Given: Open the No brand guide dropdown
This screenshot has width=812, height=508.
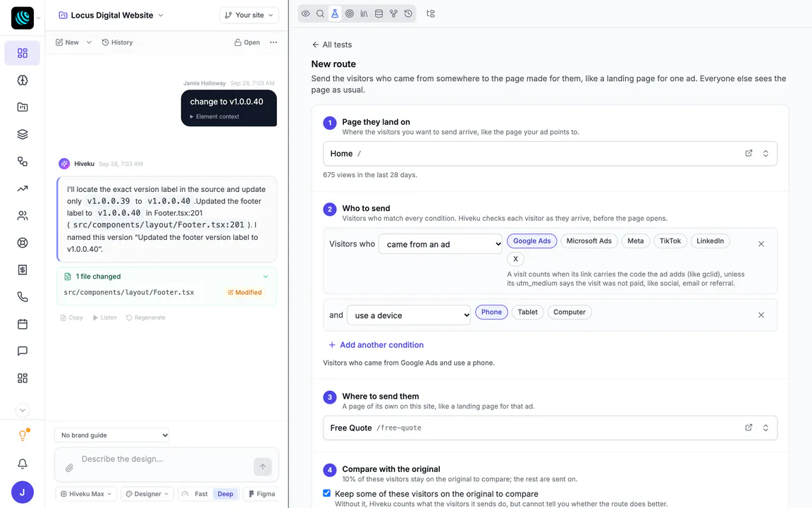Looking at the screenshot, I should coord(112,435).
